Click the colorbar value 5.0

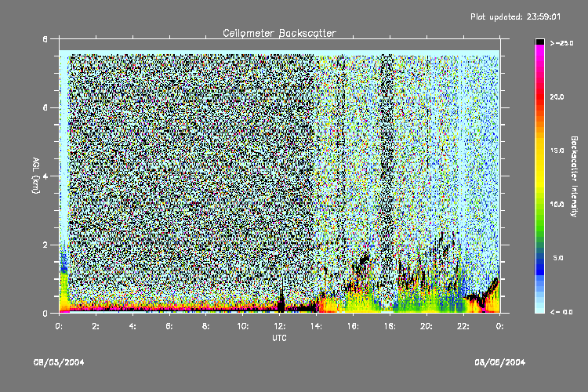(558, 258)
